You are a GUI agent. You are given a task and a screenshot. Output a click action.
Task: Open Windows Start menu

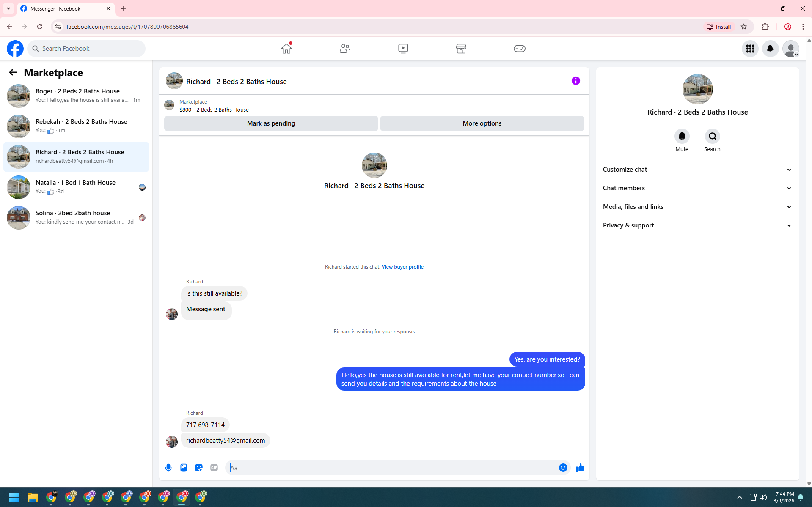point(14,497)
